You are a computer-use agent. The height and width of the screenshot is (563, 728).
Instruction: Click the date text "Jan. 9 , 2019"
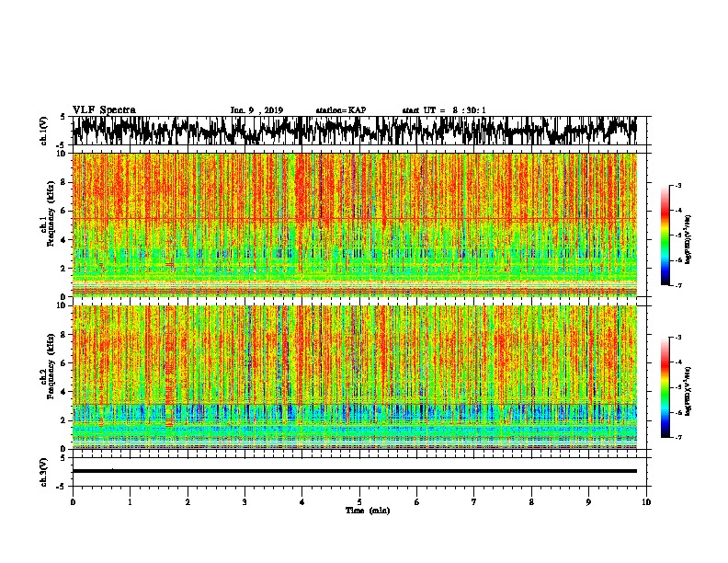[256, 110]
